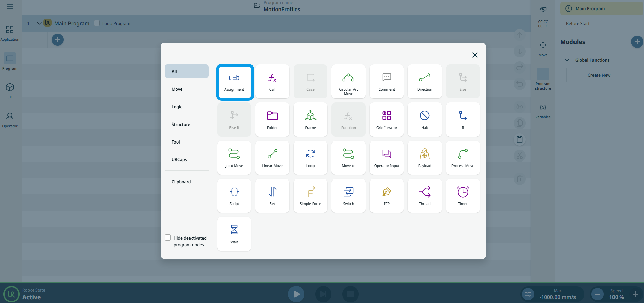Image resolution: width=644 pixels, height=303 pixels.
Task: Add a Wait node
Action: [x=234, y=234]
